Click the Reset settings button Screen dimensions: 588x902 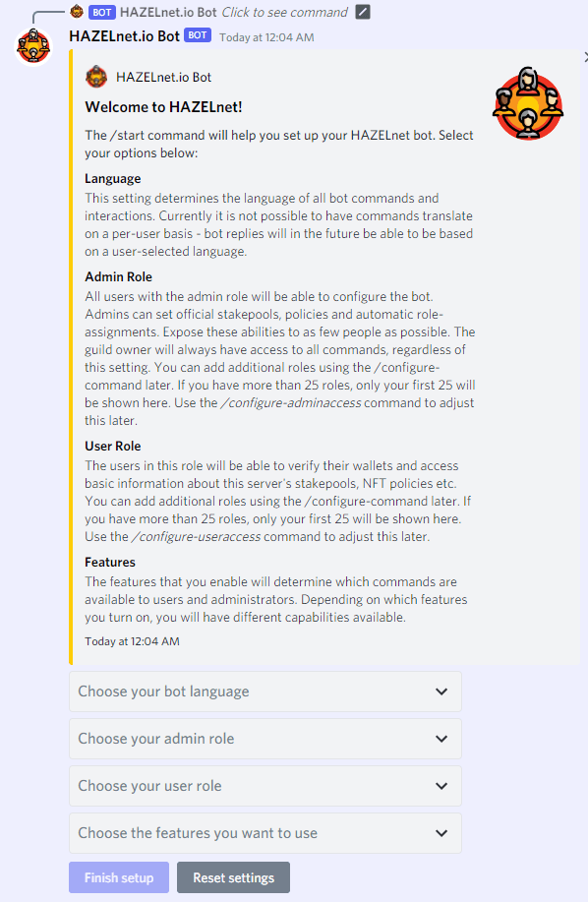coord(233,877)
